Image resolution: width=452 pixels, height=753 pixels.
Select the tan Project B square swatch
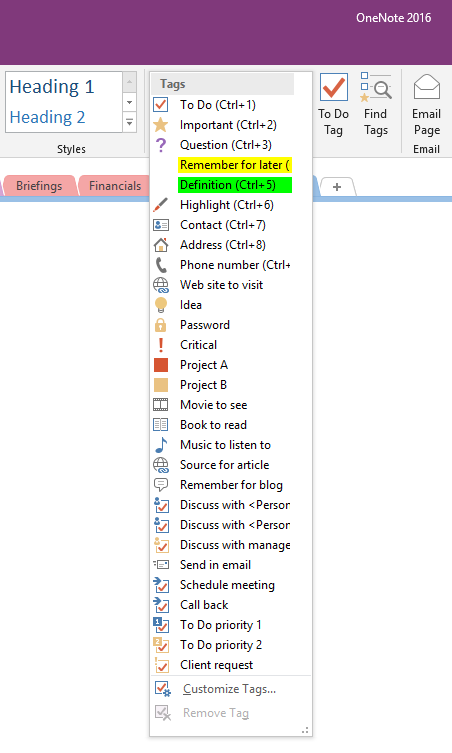(160, 385)
